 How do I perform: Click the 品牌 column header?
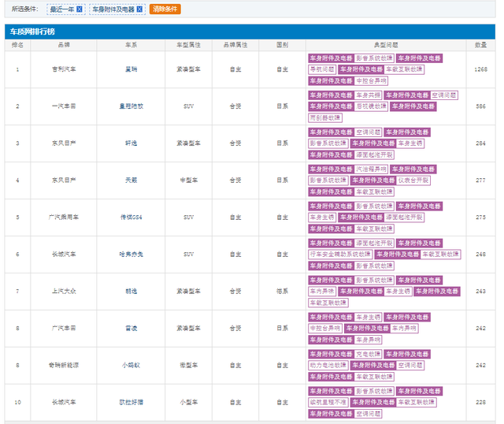(64, 45)
